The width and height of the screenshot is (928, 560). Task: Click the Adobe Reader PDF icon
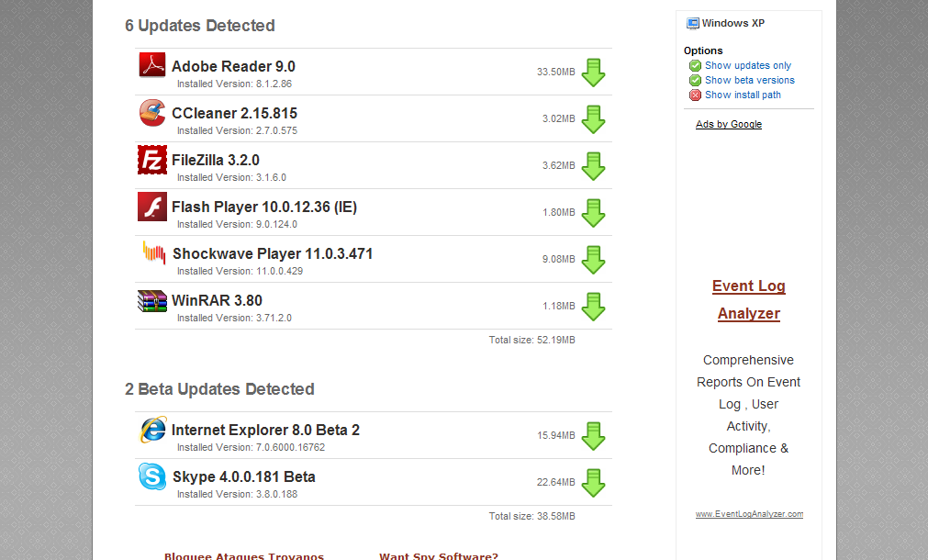coord(152,65)
